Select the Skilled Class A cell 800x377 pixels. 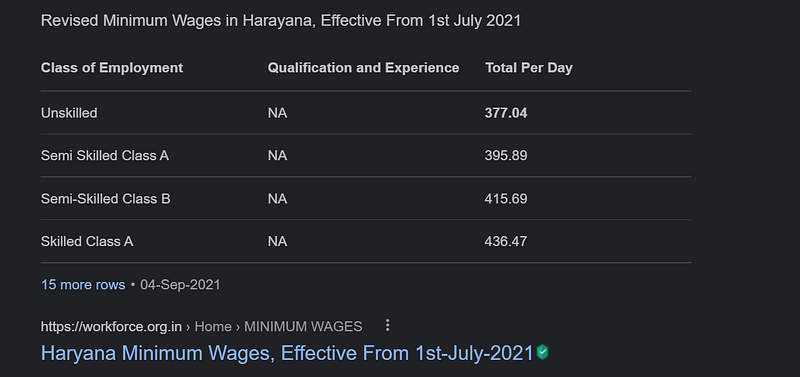(87, 241)
